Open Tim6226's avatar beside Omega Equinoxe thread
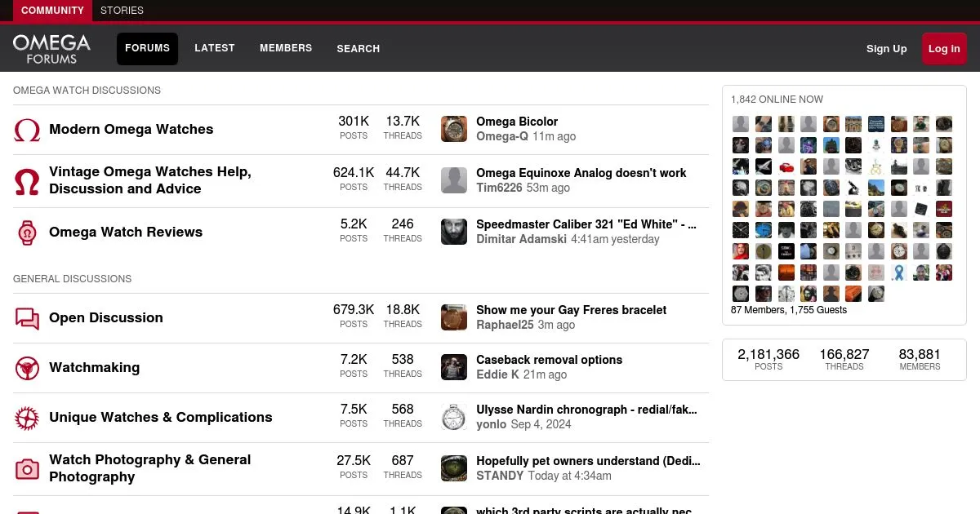Viewport: 980px width, 514px height. click(454, 181)
